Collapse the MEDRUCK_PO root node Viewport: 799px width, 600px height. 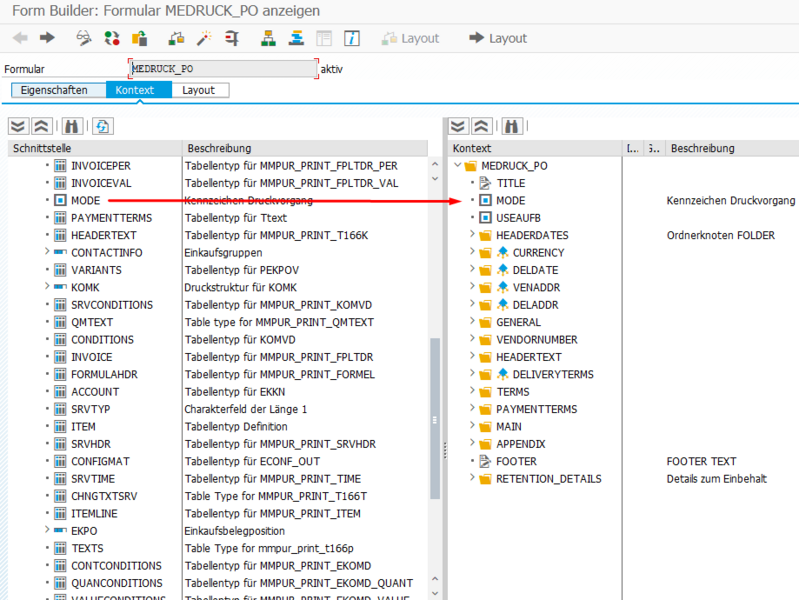click(457, 166)
